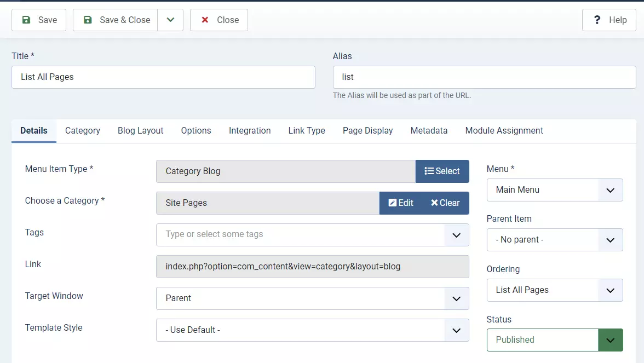Click the Tags input to type or select tags
The width and height of the screenshot is (644, 363).
point(300,234)
